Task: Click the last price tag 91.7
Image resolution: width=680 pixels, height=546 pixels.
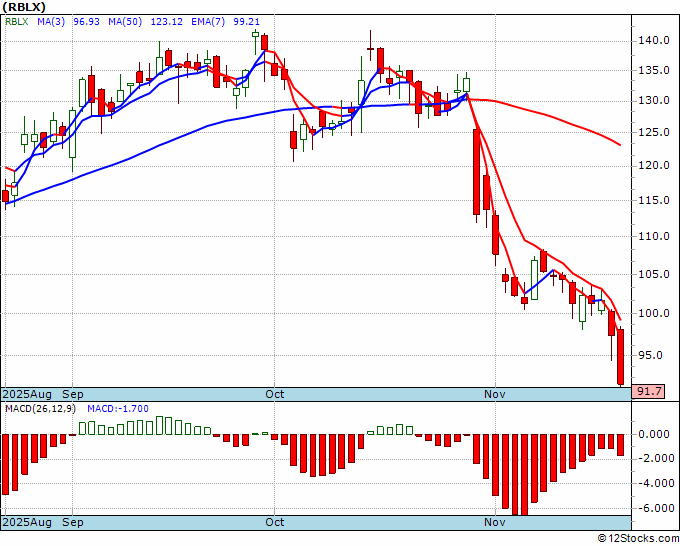Action: (x=648, y=392)
